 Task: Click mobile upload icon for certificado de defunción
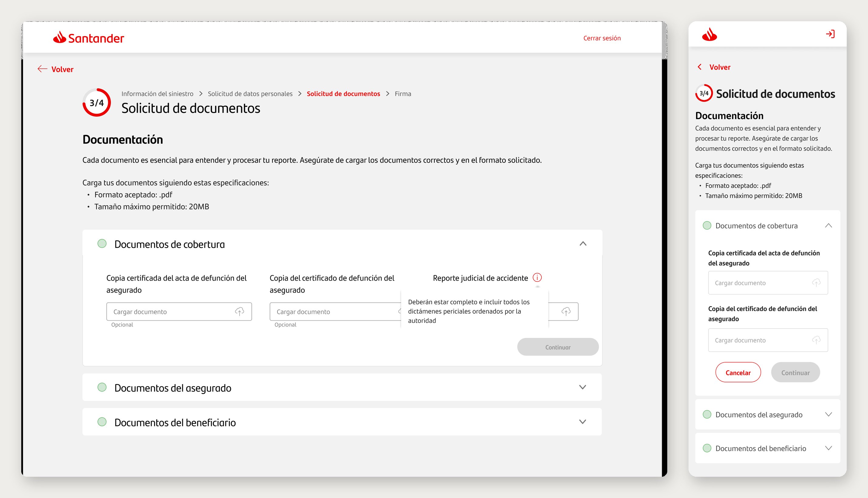(816, 340)
